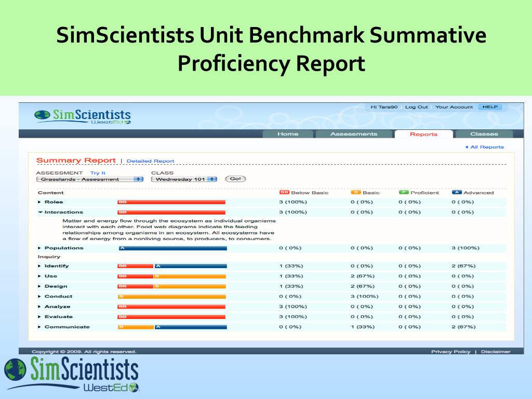Click the red BB segment in Use bar
Image resolution: width=532 pixels, height=399 pixels.
point(136,276)
